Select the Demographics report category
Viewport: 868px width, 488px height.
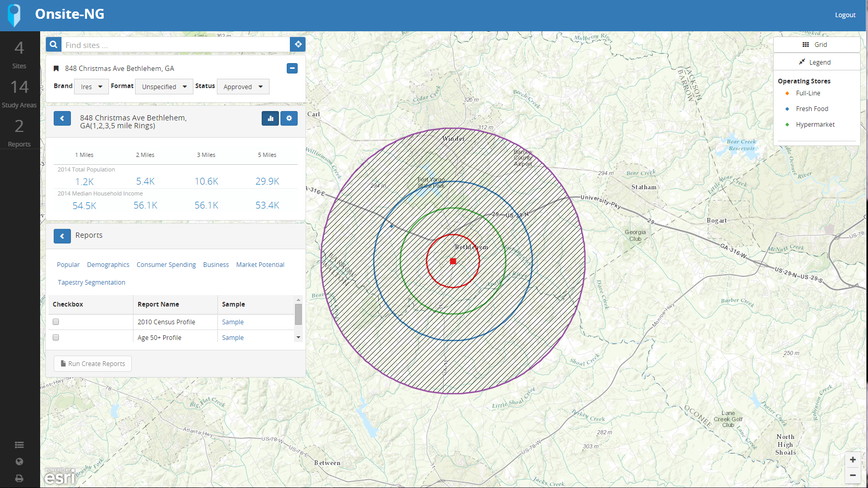point(108,265)
